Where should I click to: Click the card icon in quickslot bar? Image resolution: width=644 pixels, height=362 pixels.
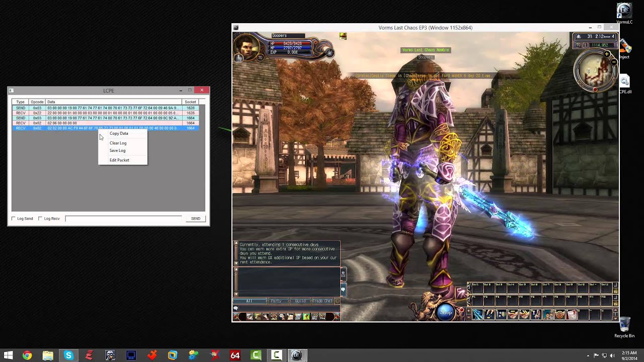[x=572, y=314]
